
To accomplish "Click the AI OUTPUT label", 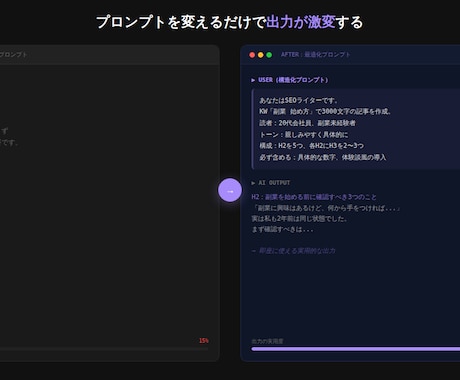I will 274,183.
